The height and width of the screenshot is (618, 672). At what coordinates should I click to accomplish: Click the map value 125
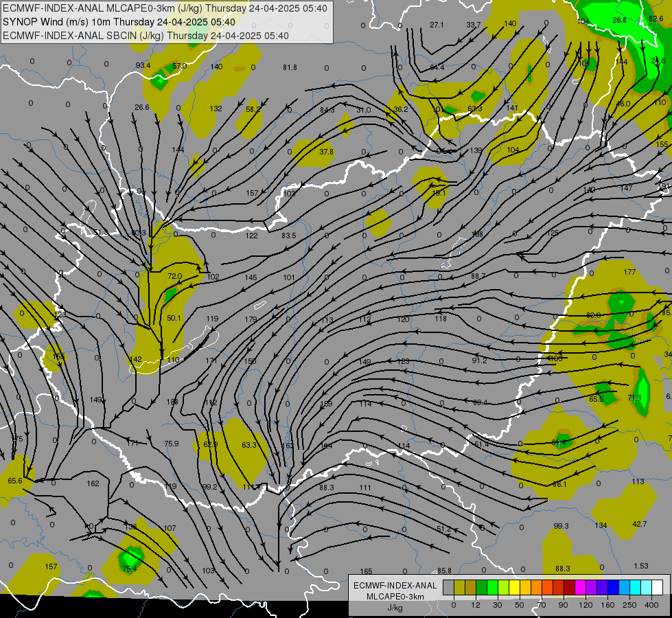pyautogui.click(x=553, y=233)
